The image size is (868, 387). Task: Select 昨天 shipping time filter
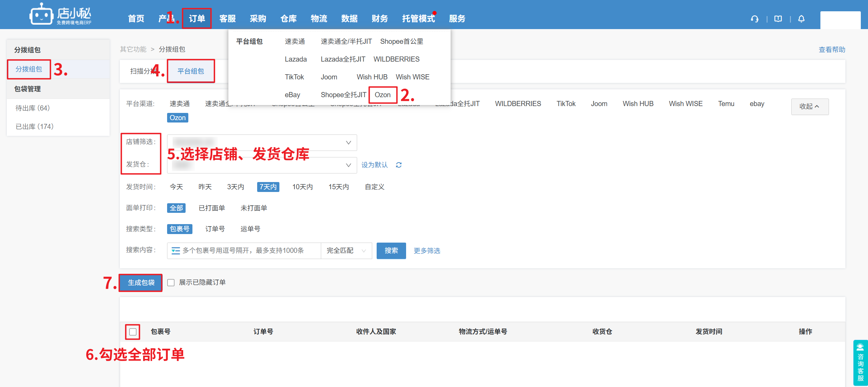tap(205, 187)
